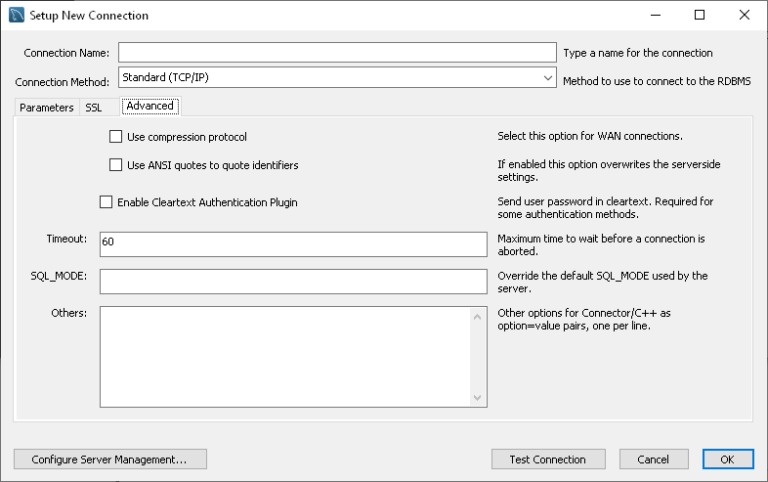Tick Use ANSI quotes to quote identifiers

tap(116, 165)
